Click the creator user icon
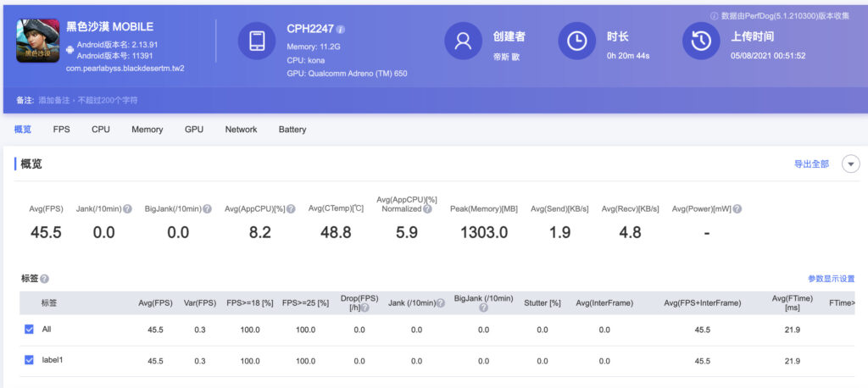868x388 pixels. tap(464, 41)
